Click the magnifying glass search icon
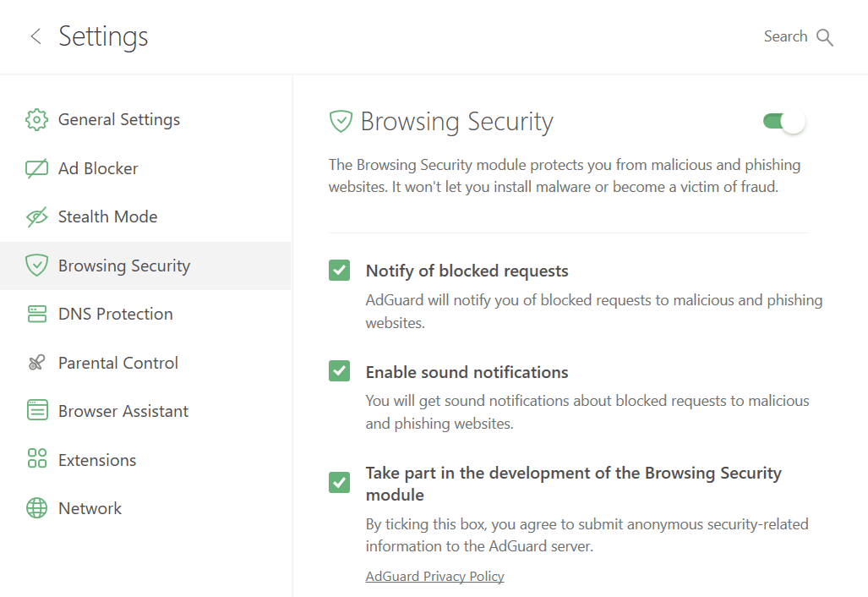Image resolution: width=868 pixels, height=597 pixels. pyautogui.click(x=825, y=38)
